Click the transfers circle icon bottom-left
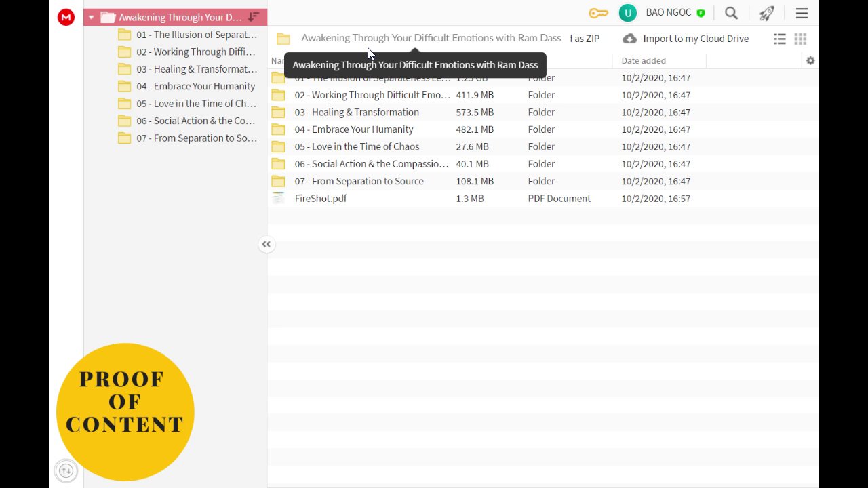 point(66,470)
